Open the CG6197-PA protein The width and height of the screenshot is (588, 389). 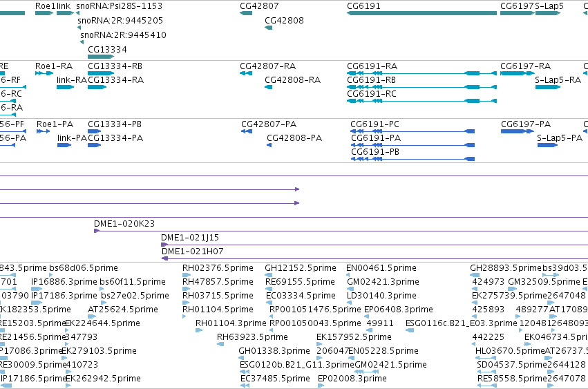pyautogui.click(x=517, y=131)
